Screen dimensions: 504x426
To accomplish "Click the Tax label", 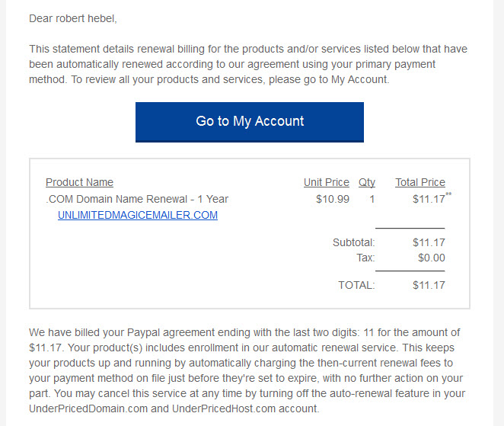I will click(365, 258).
